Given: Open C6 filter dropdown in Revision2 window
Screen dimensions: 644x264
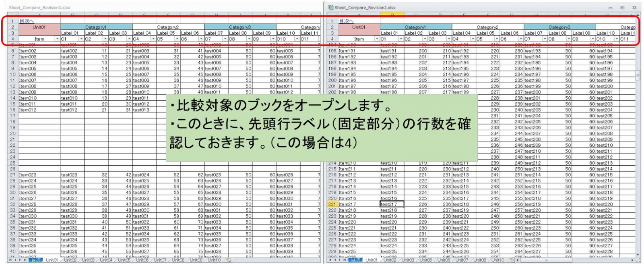Looking at the screenshot, I should click(x=521, y=39).
